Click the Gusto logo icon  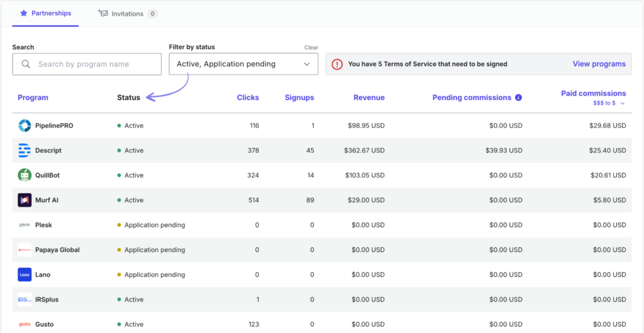point(25,324)
